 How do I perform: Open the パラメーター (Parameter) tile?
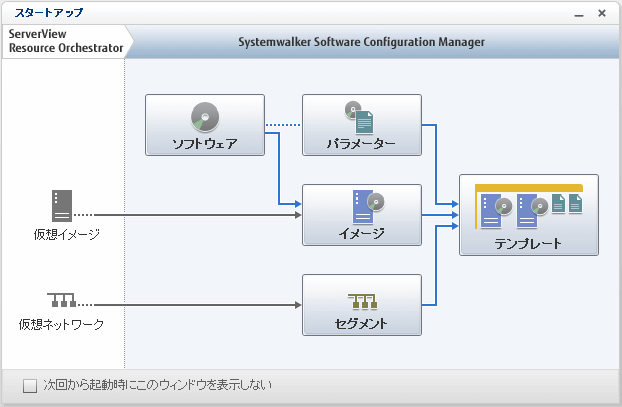pyautogui.click(x=362, y=125)
